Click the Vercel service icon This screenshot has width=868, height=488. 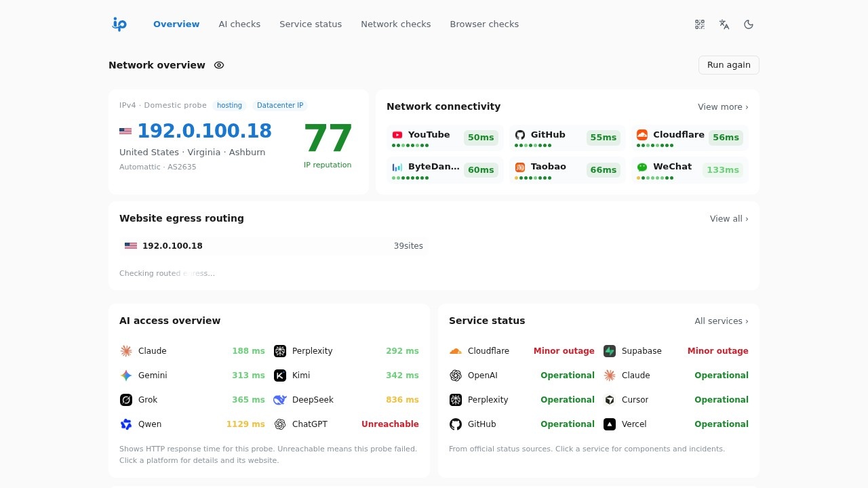610,424
